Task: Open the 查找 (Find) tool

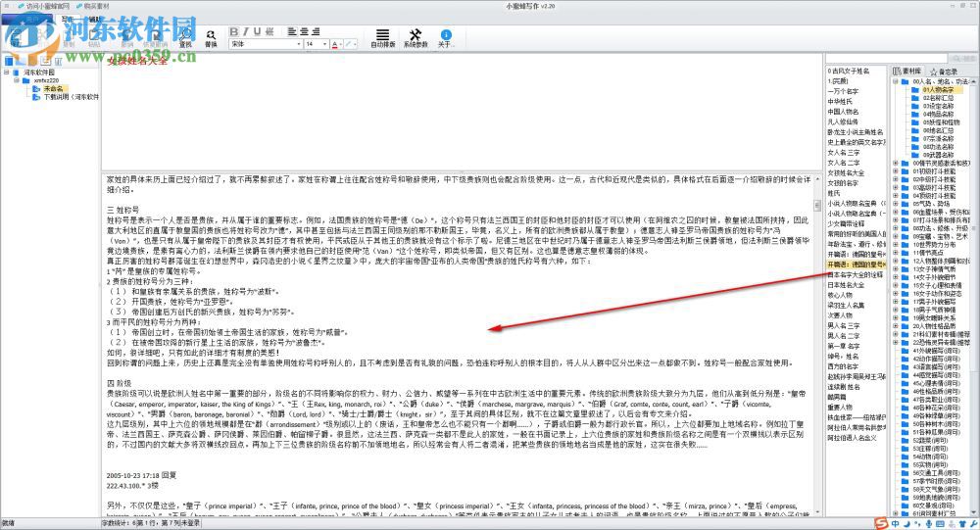Action: pos(185,37)
